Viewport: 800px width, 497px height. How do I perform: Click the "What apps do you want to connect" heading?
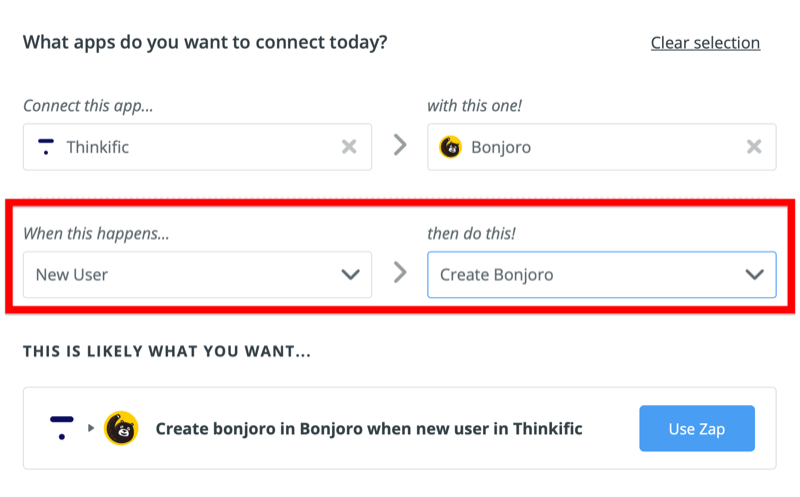point(205,42)
